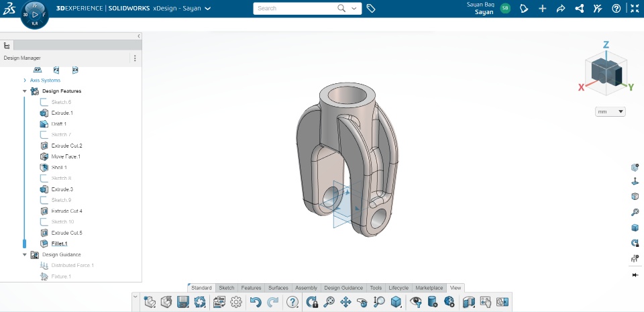Screen dimensions: 644x312
Task: Collapse the Design Features tree node
Action: pos(25,91)
